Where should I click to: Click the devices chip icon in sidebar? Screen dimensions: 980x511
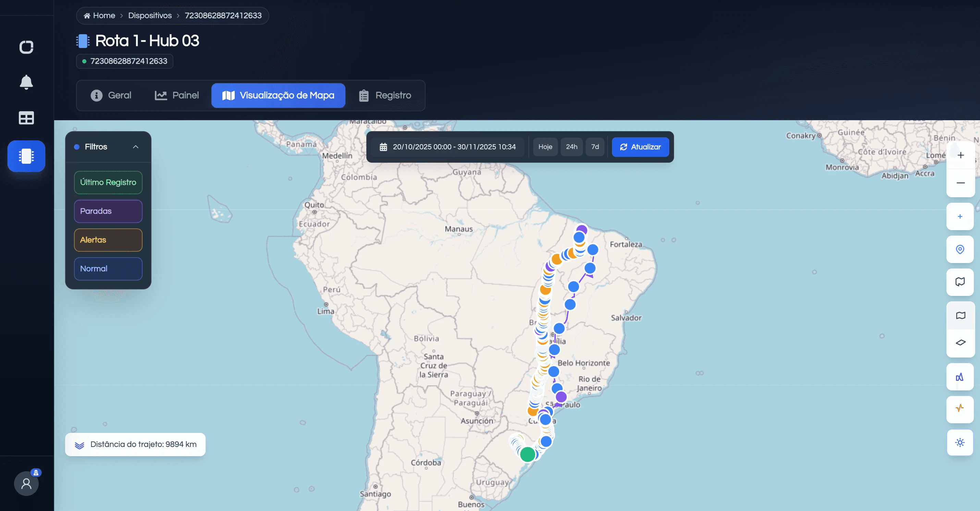coord(26,156)
